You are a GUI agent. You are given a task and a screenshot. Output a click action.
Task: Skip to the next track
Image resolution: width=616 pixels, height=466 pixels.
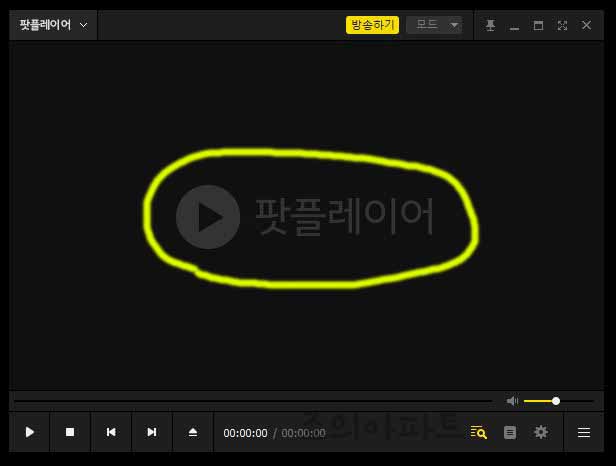tap(152, 432)
